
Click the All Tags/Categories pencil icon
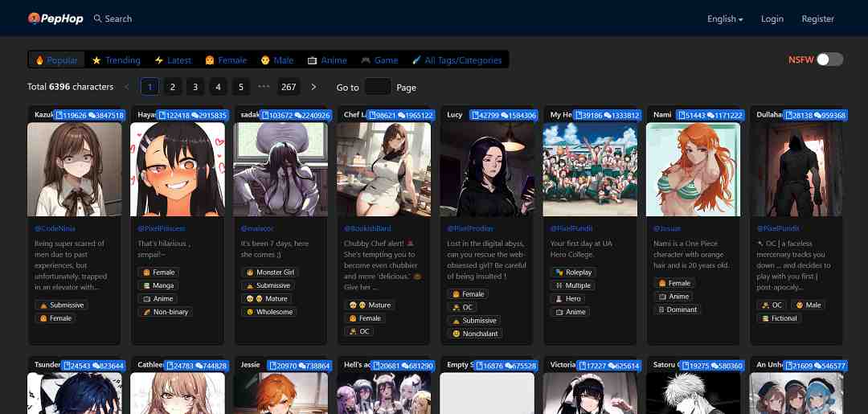click(416, 60)
